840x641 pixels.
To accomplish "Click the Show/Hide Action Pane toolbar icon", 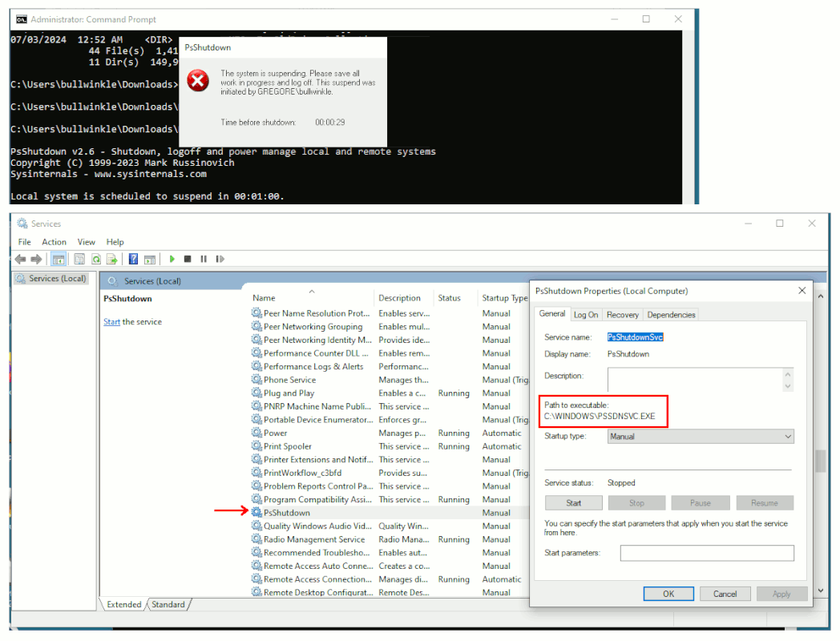I will [150, 259].
